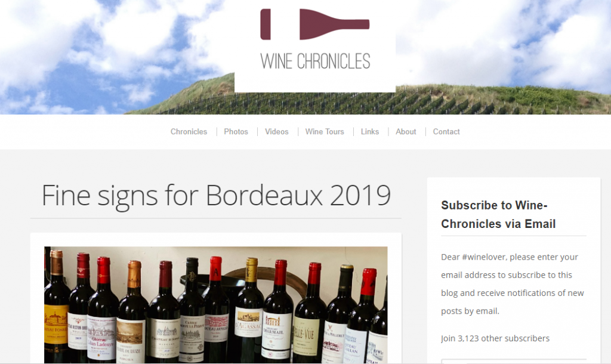
Task: Click the Dear #winelover subscription description
Action: point(513,284)
